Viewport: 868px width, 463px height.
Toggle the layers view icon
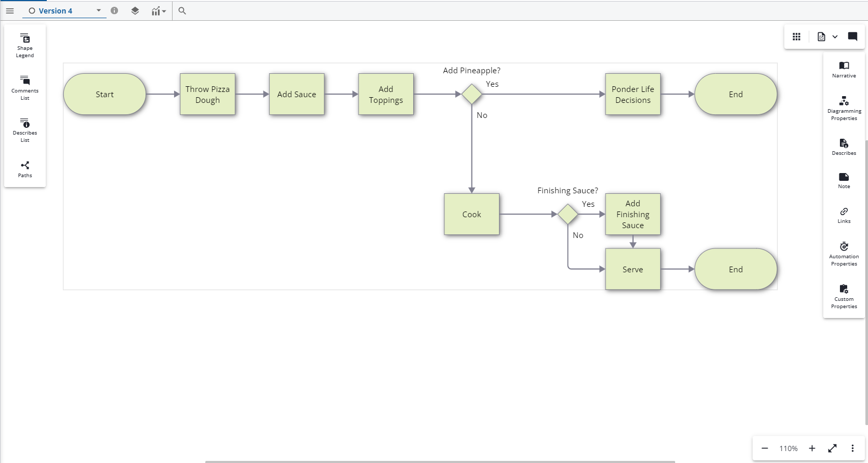[x=135, y=11]
